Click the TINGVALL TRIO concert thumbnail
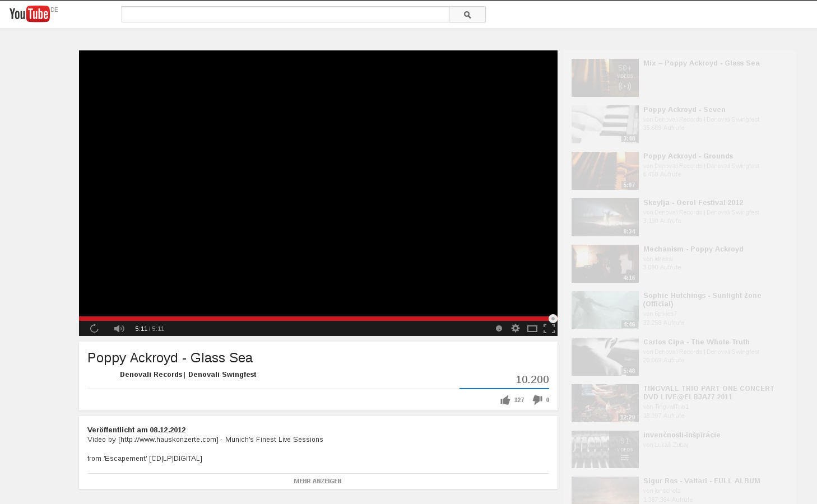Image resolution: width=817 pixels, height=504 pixels. pos(605,403)
